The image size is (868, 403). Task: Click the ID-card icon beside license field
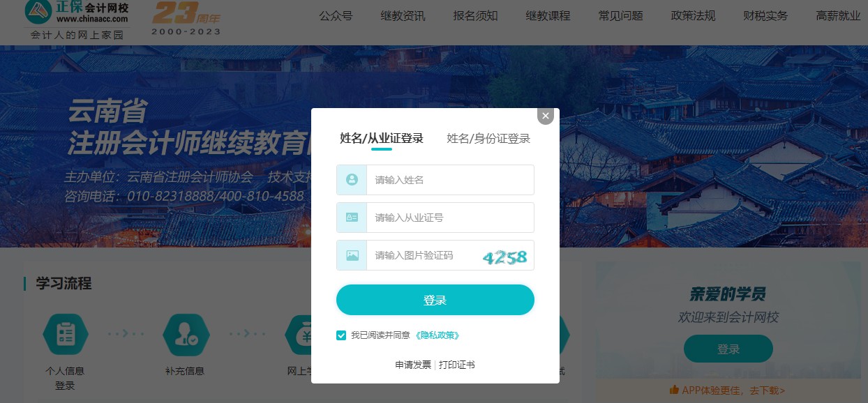(351, 218)
